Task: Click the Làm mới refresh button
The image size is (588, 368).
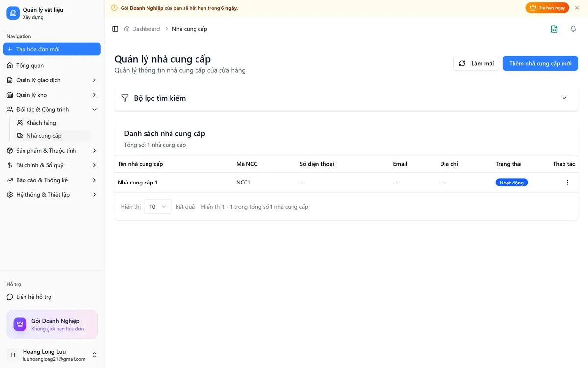Action: point(476,63)
